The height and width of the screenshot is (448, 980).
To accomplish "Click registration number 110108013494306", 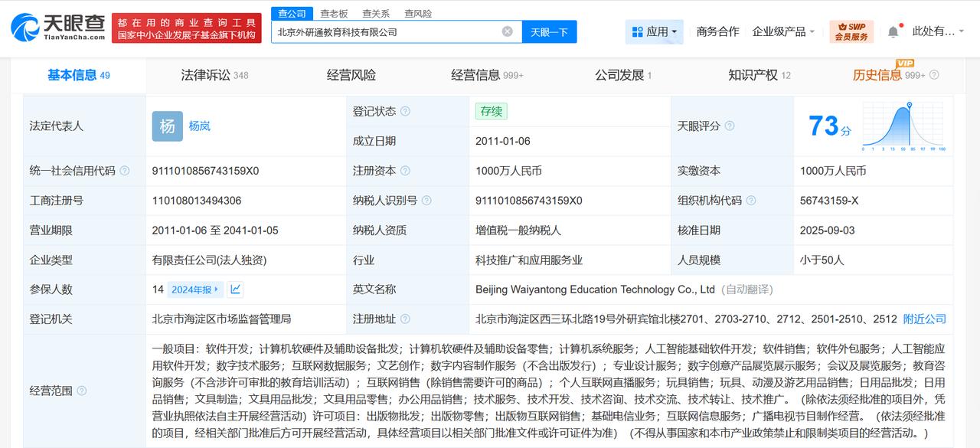I will 197,201.
